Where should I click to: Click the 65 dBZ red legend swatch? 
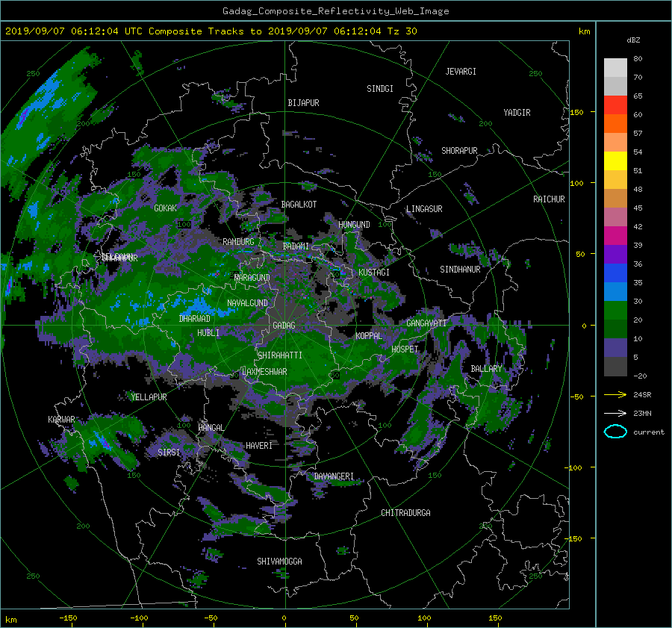pyautogui.click(x=615, y=105)
